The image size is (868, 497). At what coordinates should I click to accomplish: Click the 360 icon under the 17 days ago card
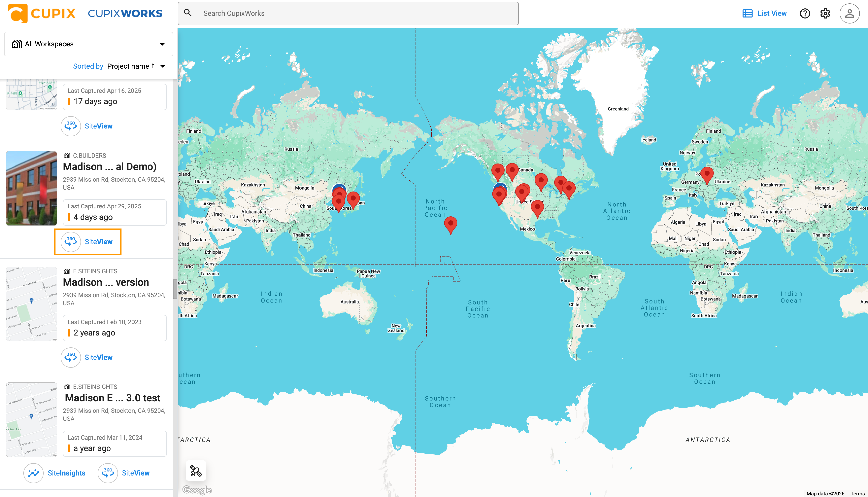[71, 126]
